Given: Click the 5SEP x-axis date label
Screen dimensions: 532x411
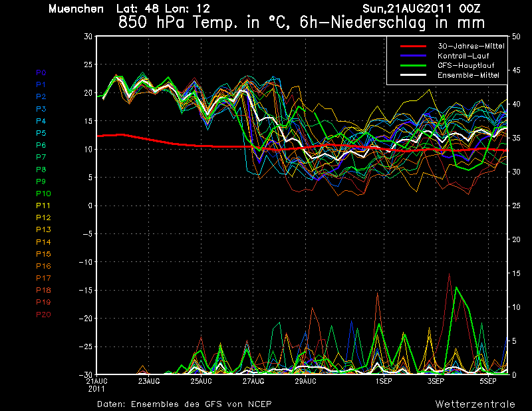Looking at the screenshot, I should pyautogui.click(x=488, y=382).
